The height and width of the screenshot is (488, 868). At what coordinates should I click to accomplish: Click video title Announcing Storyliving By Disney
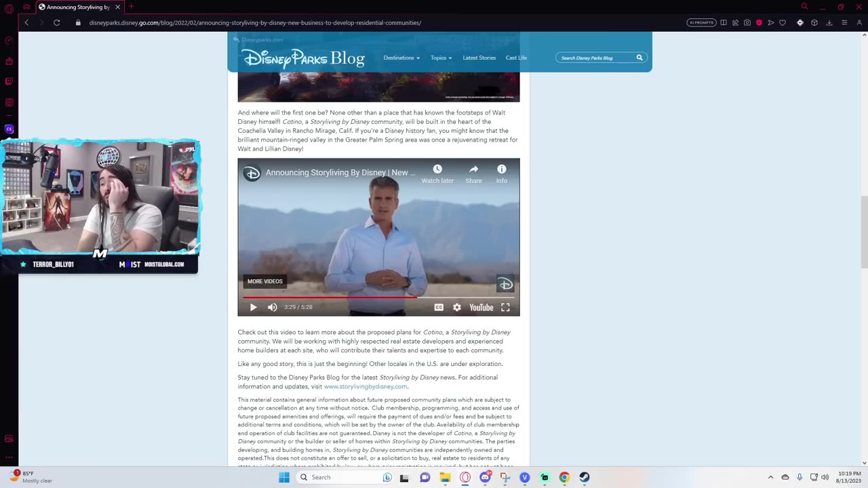[340, 173]
